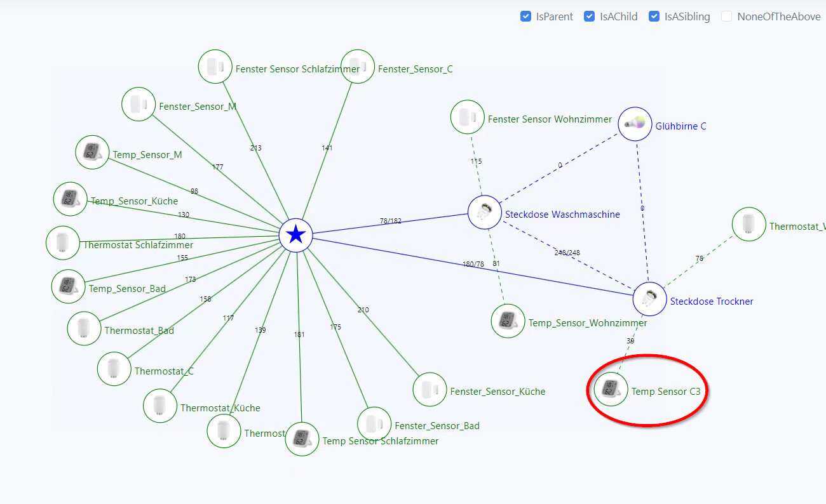Click the blue star coordinator node
The image size is (826, 504).
tap(295, 235)
